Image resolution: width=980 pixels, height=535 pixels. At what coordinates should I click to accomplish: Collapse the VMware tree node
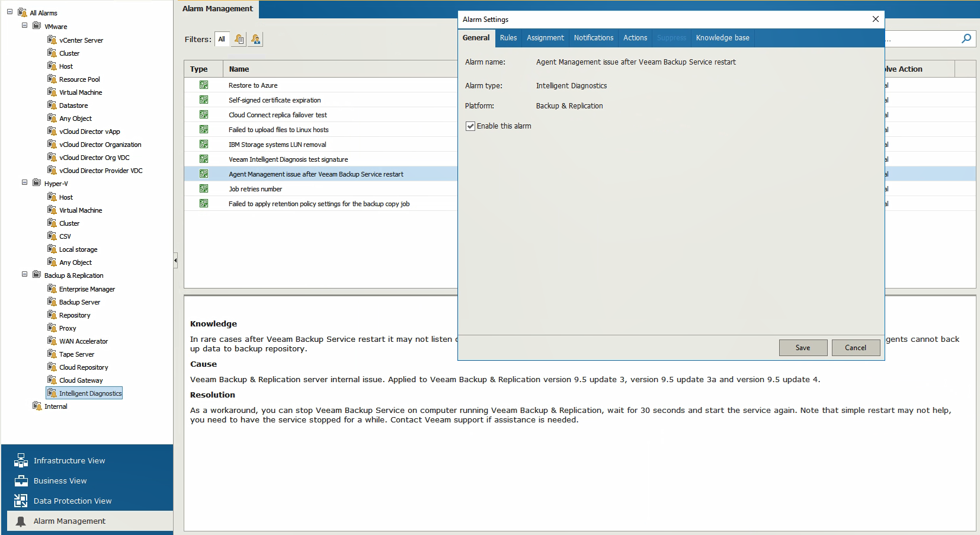tap(25, 25)
